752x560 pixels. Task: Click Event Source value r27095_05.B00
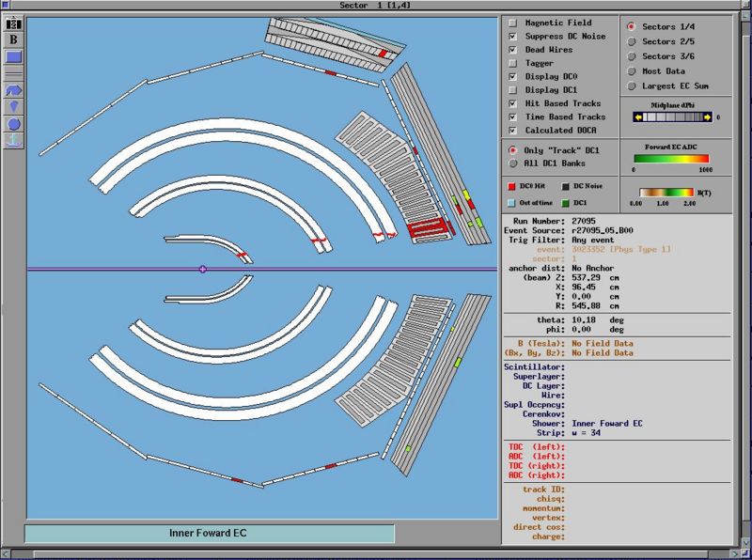pos(603,230)
